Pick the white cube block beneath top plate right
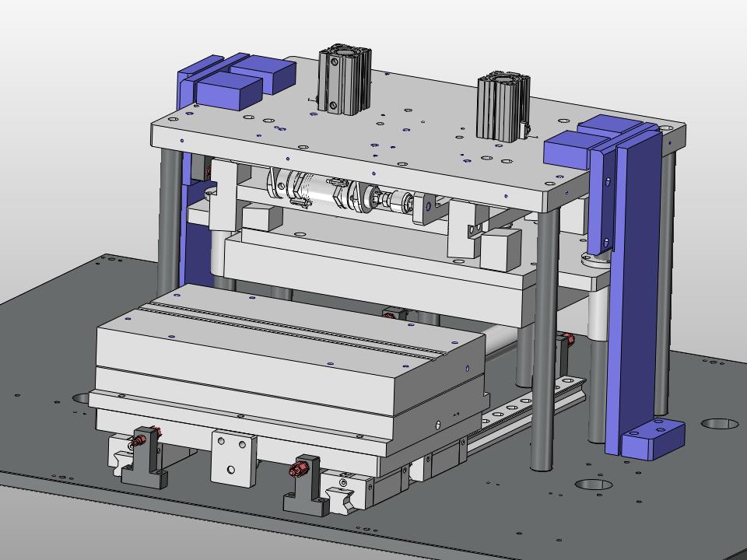 (500, 250)
